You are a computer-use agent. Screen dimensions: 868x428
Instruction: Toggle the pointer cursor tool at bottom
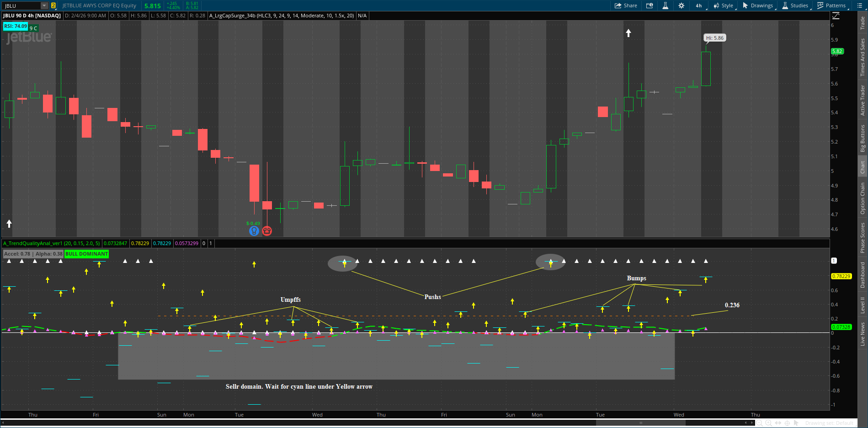pyautogui.click(x=796, y=423)
